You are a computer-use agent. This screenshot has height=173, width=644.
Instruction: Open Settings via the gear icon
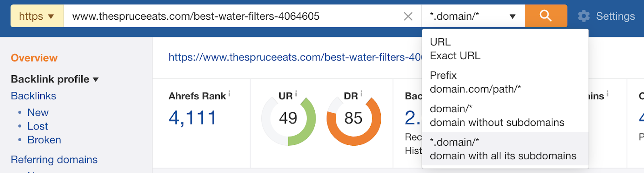(584, 16)
